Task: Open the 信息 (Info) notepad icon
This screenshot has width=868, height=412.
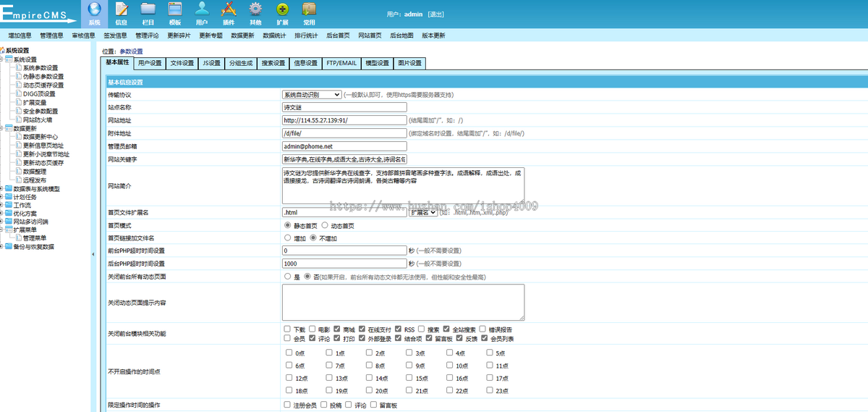Action: point(122,9)
